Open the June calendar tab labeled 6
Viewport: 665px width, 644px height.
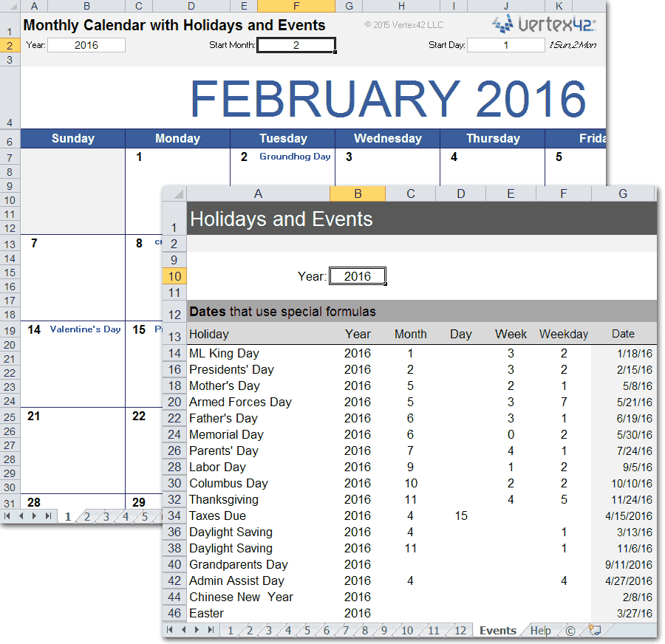(x=326, y=630)
